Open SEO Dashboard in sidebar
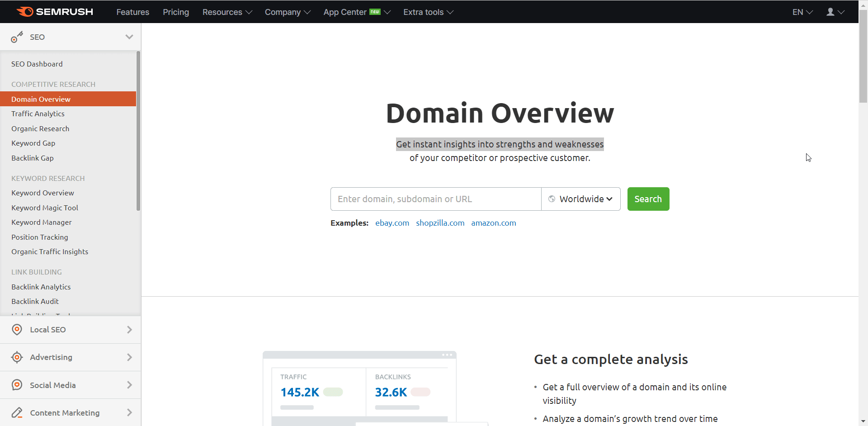 click(x=37, y=64)
